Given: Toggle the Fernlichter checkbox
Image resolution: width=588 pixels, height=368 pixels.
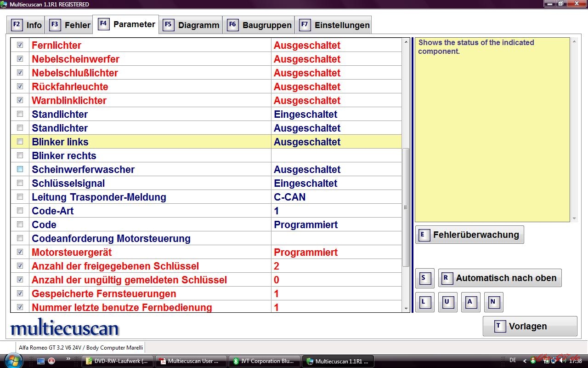Looking at the screenshot, I should [20, 45].
